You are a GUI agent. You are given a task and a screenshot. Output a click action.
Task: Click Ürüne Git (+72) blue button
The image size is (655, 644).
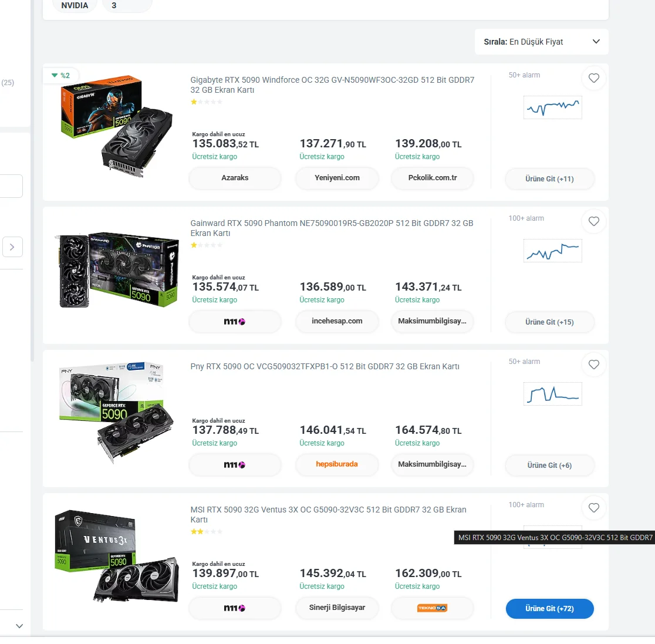tap(549, 609)
